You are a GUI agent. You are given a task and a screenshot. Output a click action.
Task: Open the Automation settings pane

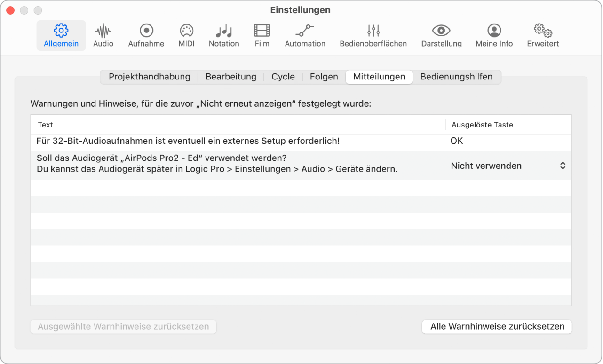pos(305,36)
